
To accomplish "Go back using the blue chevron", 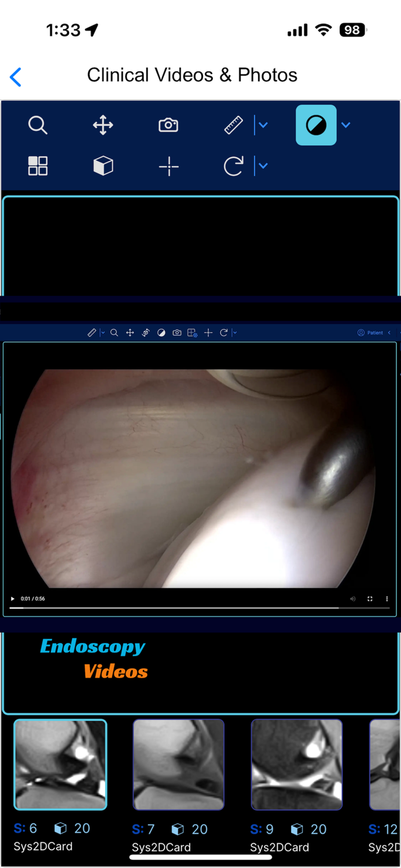I will pos(16,76).
